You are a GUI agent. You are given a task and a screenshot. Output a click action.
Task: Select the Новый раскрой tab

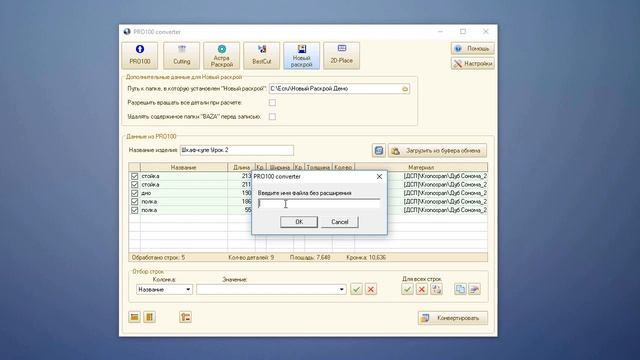(302, 55)
